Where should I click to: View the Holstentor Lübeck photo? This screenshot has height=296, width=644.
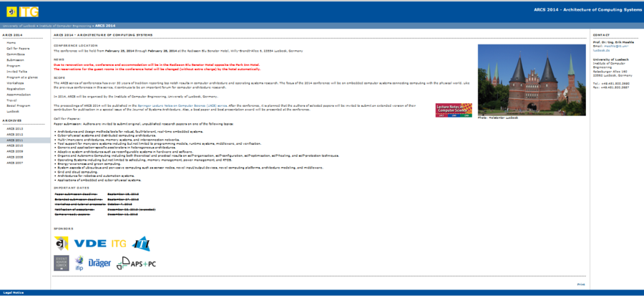click(x=532, y=80)
